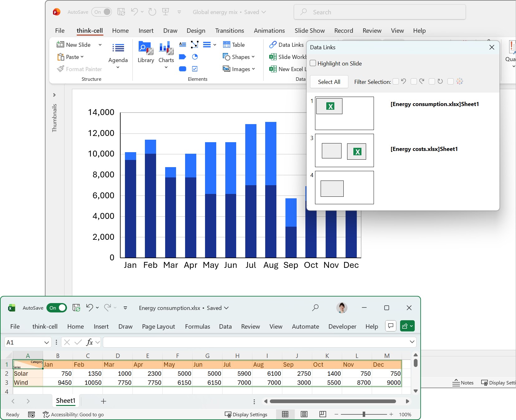Toggle Excel AutoSave switch
Screen dimensions: 516x420
[57, 308]
